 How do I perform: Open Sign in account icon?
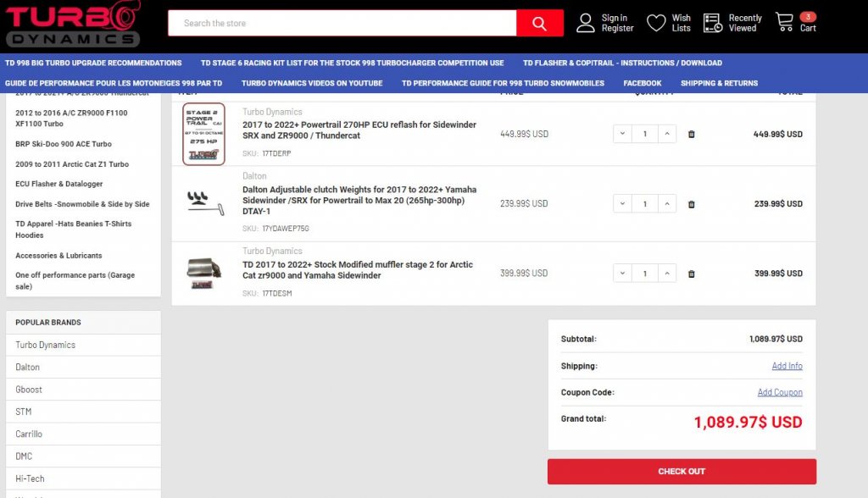click(586, 23)
